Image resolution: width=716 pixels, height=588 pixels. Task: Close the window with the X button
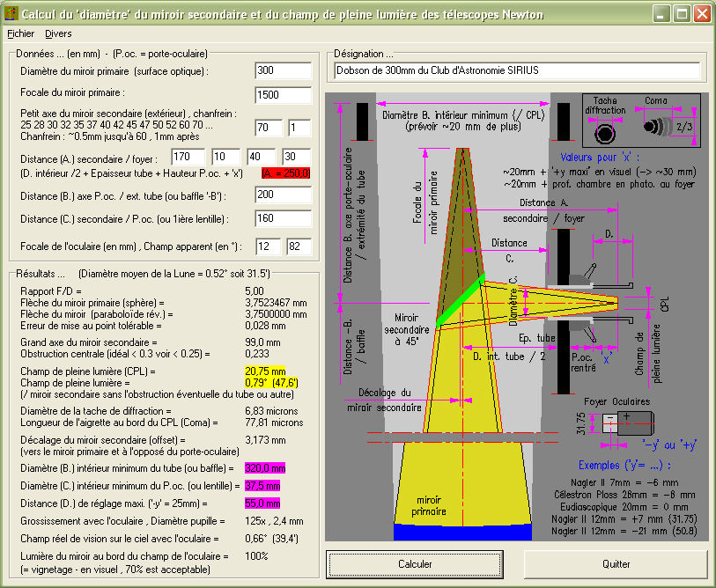pos(702,14)
